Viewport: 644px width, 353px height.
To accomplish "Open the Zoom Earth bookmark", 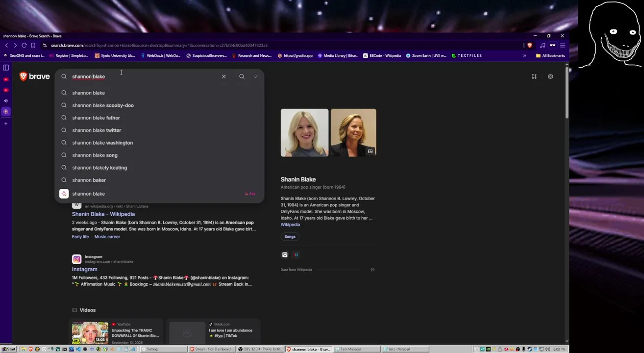I will (426, 56).
